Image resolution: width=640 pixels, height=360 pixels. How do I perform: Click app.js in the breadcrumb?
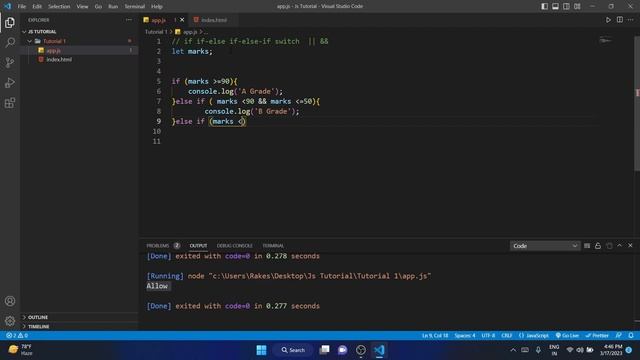tap(187, 32)
